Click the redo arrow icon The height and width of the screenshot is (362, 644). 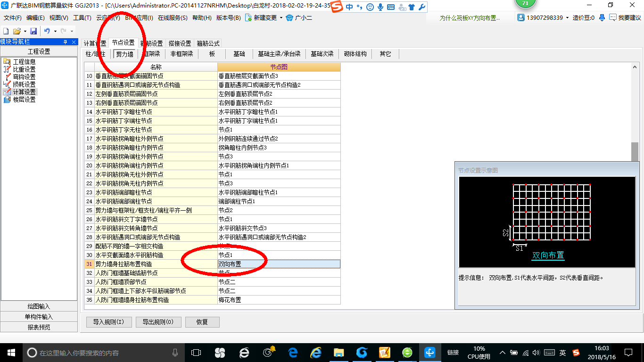64,31
